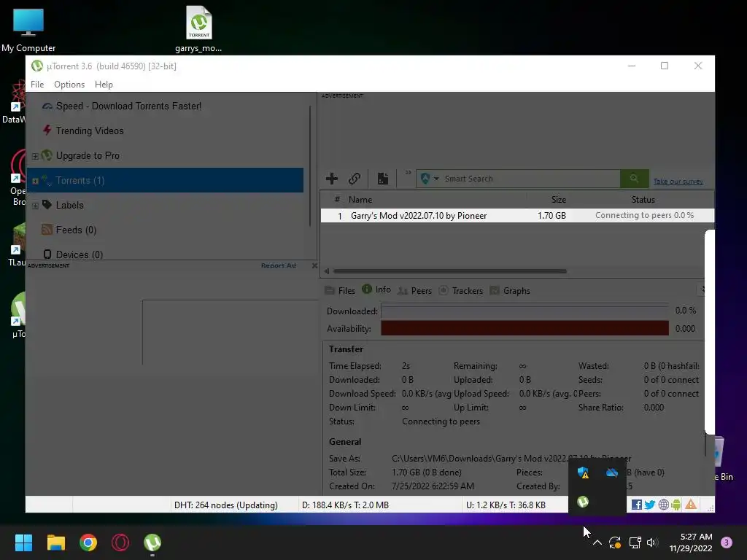
Task: Expand the Torrents (1) tree node
Action: coord(35,181)
